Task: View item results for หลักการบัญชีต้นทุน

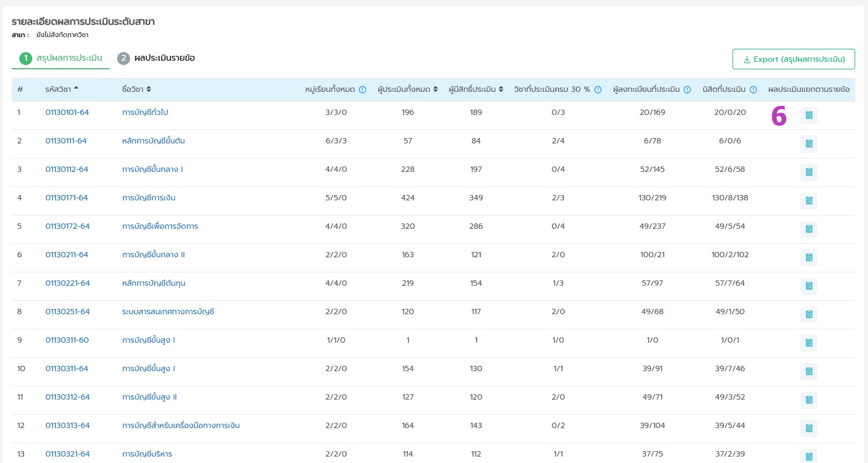Action: (x=808, y=286)
